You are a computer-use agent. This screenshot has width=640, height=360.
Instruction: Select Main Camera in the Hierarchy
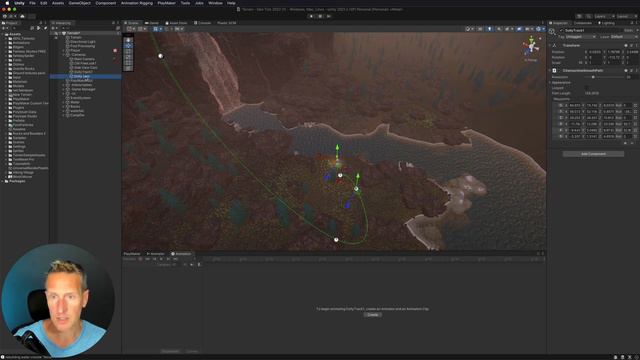(84, 59)
